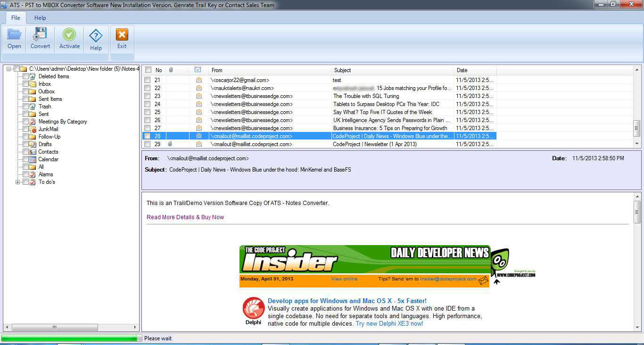The height and width of the screenshot is (345, 644).
Task: Open the Help toolbar icon
Action: (96, 36)
